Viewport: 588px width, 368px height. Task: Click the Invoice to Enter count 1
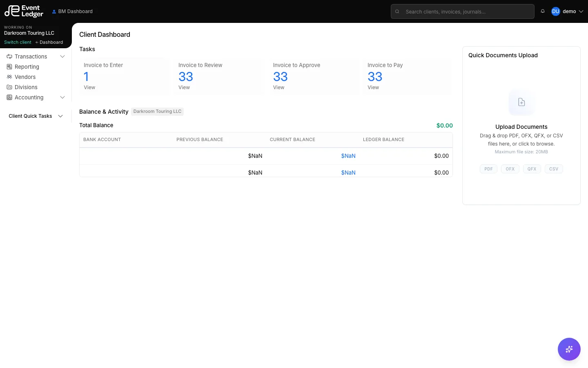[x=86, y=76]
